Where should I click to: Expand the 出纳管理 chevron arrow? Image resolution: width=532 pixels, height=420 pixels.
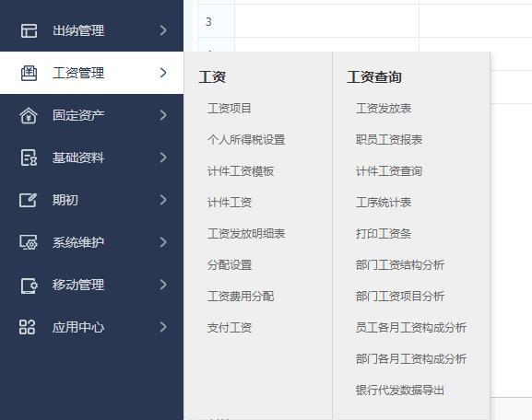pyautogui.click(x=163, y=30)
